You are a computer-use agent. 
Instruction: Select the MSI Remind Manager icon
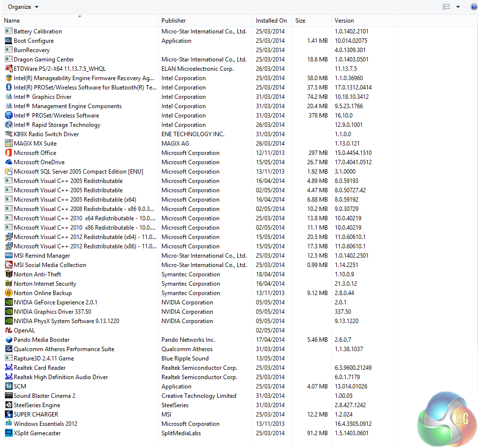(x=9, y=255)
